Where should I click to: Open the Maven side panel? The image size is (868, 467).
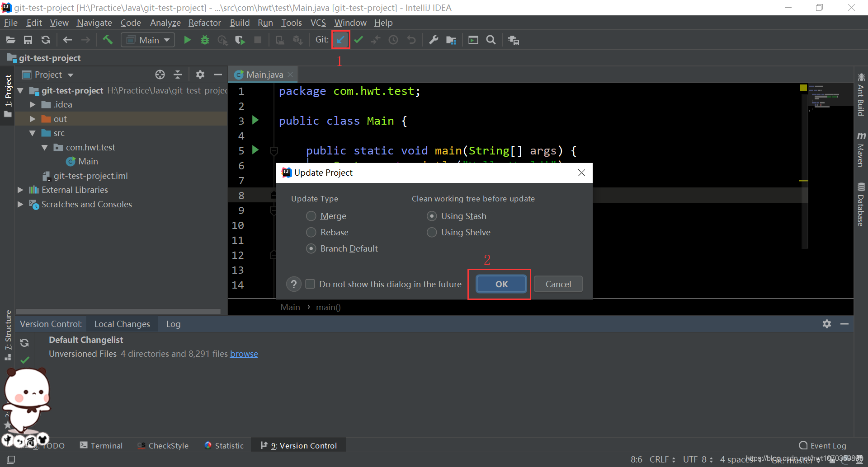861,150
